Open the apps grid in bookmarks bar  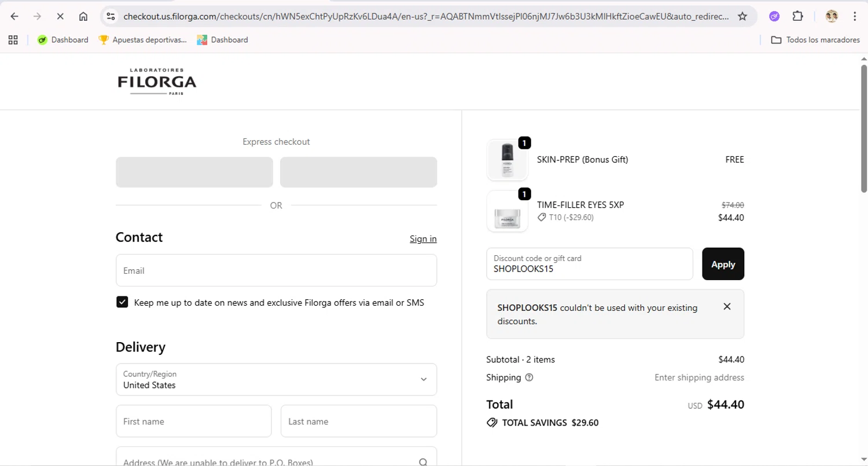[x=13, y=40]
